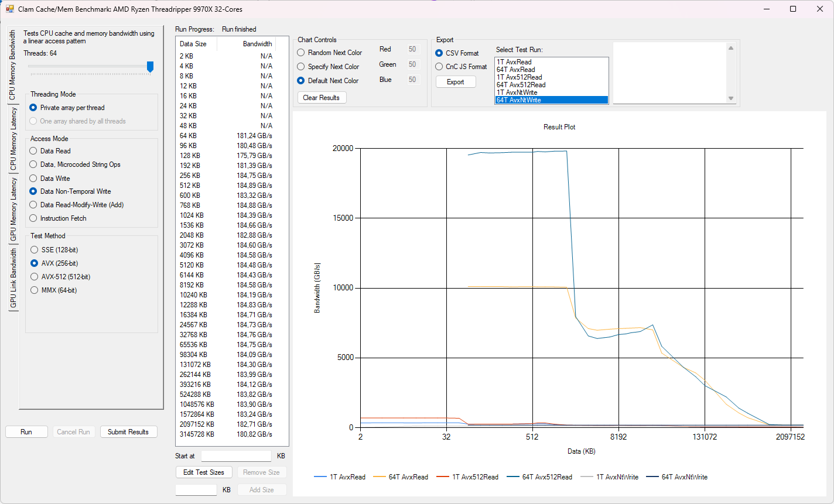Select Private array per thread threading mode

67,108
